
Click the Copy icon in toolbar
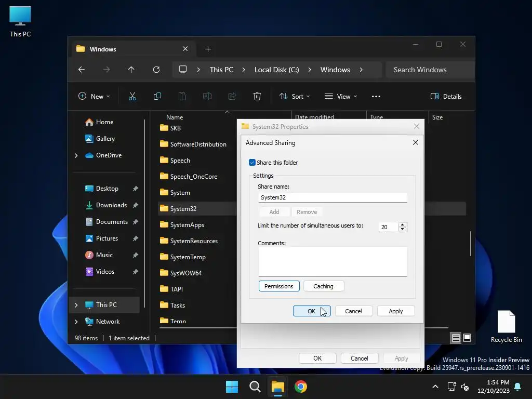pos(157,96)
